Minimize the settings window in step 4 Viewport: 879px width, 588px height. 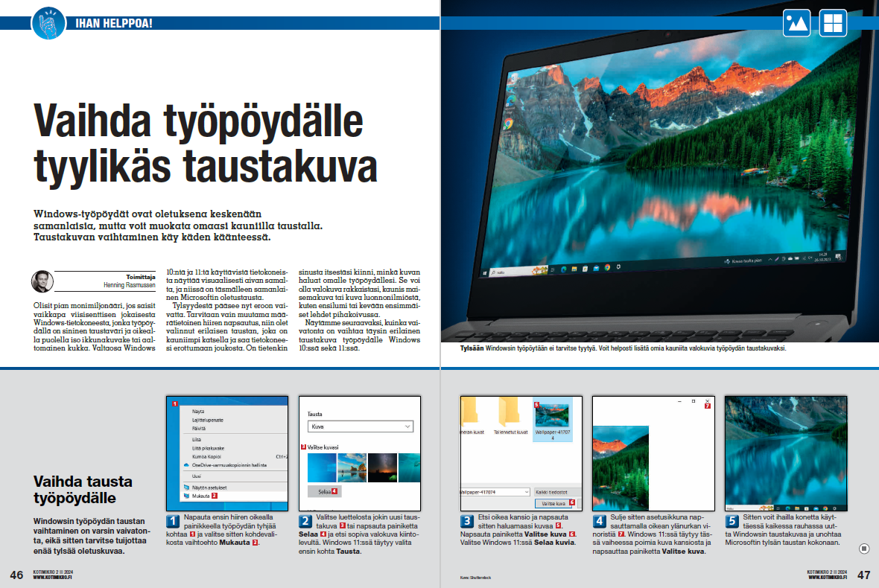pos(679,401)
